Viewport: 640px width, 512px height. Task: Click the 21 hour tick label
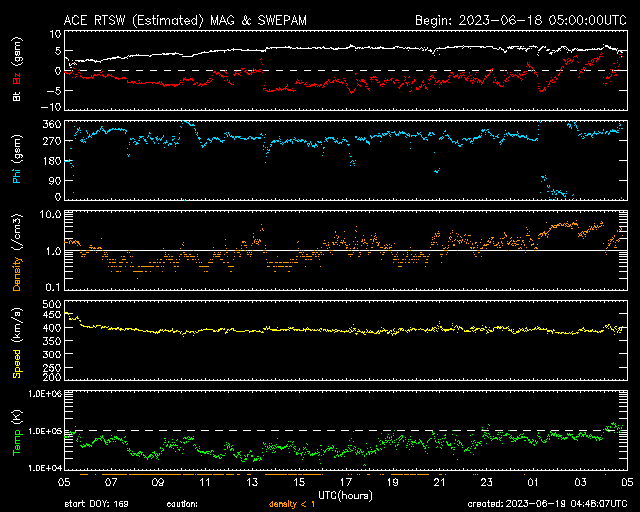[439, 481]
